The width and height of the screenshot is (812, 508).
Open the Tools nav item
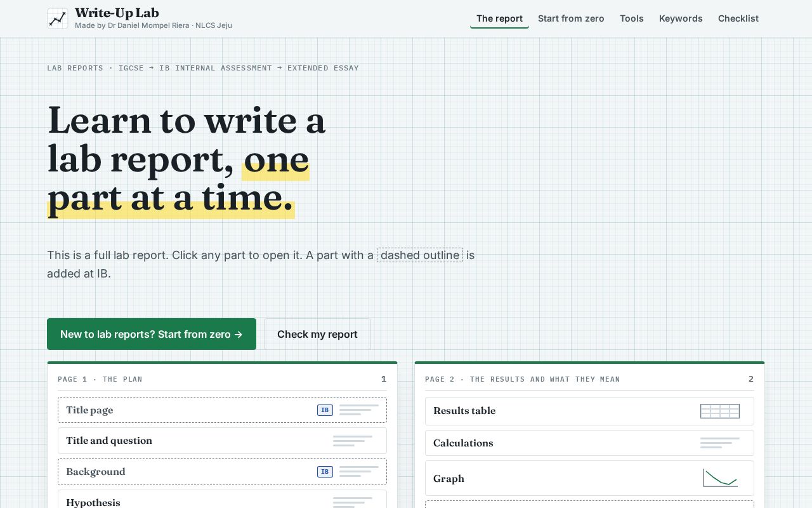pos(632,18)
